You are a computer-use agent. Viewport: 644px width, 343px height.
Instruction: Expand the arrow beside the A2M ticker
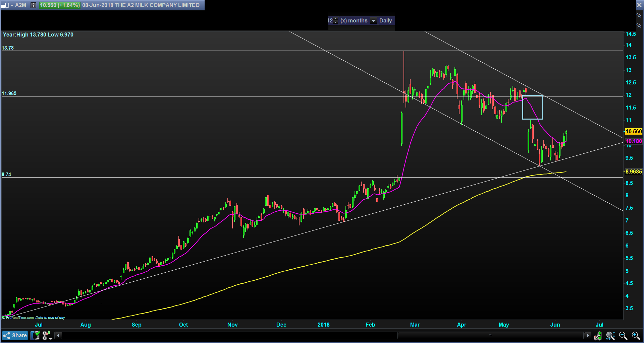[12, 5]
